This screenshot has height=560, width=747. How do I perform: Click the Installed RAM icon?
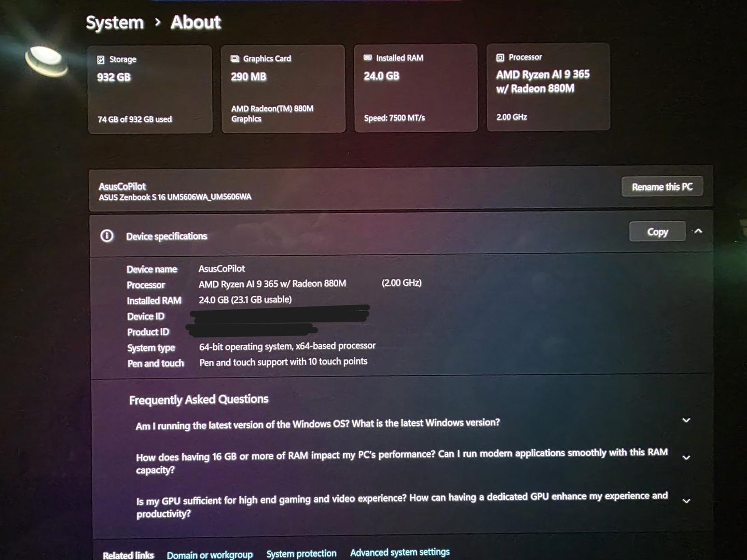[x=368, y=58]
